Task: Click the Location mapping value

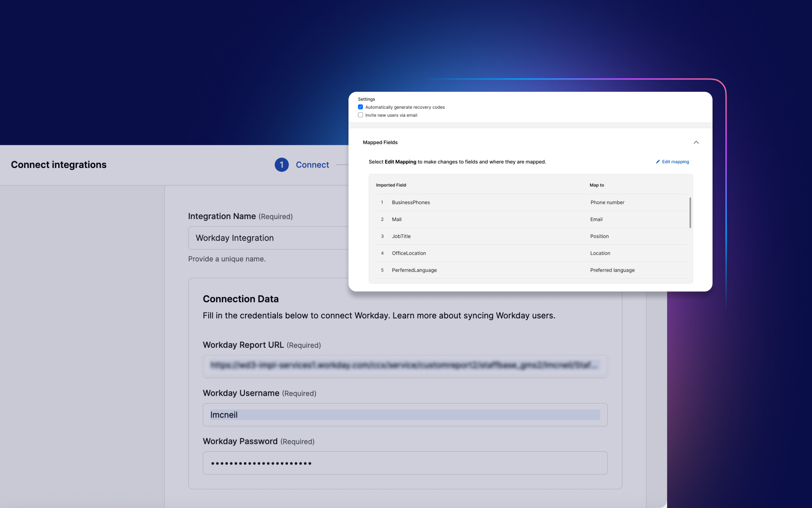Action: 600,253
